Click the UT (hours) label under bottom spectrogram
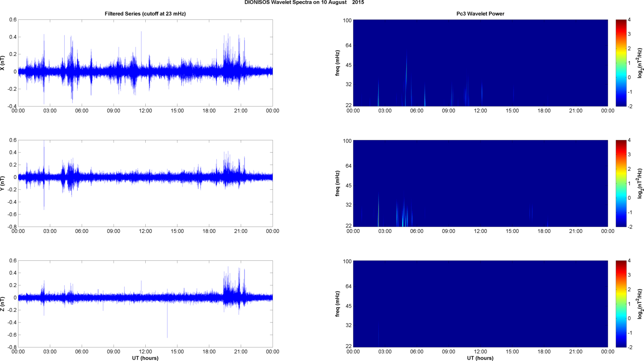This screenshot has height=361, width=644. coord(480,358)
